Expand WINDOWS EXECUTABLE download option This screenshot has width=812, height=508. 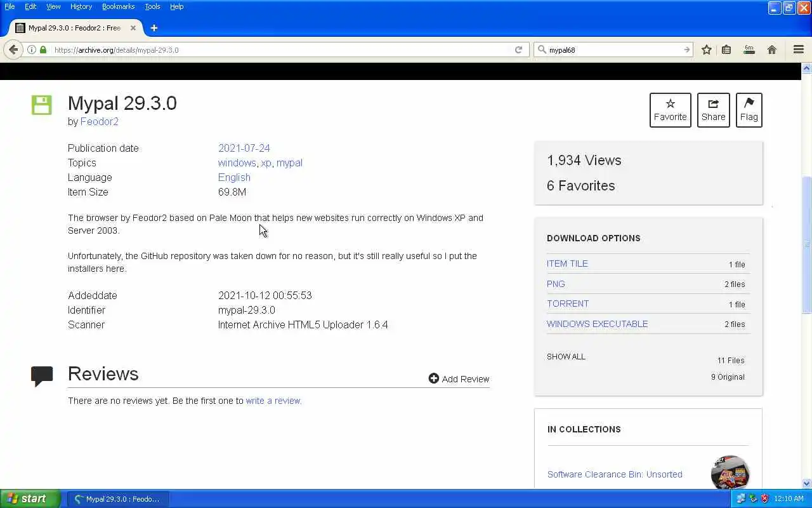pos(597,324)
